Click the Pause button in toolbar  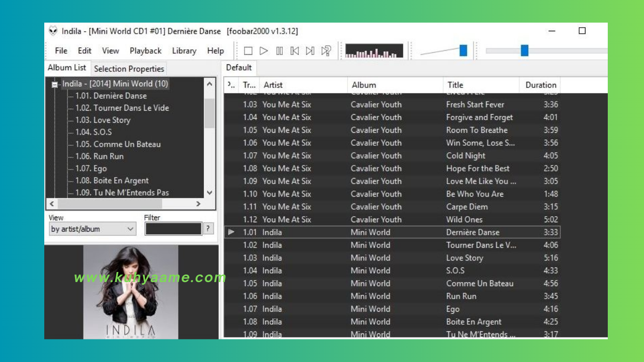coord(279,51)
